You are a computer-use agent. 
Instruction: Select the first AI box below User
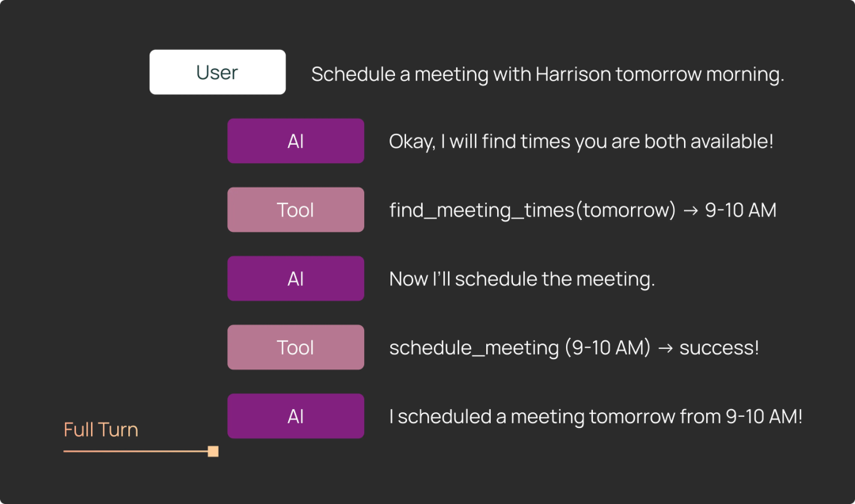[295, 141]
